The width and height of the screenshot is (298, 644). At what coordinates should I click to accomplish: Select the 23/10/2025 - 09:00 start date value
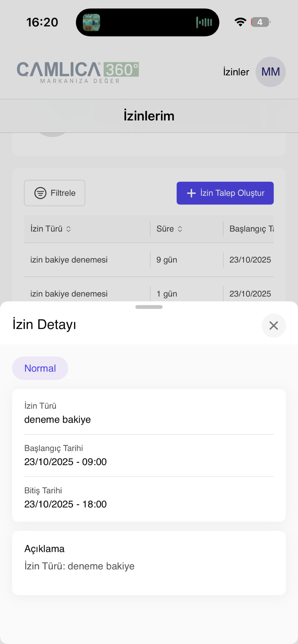click(x=65, y=462)
